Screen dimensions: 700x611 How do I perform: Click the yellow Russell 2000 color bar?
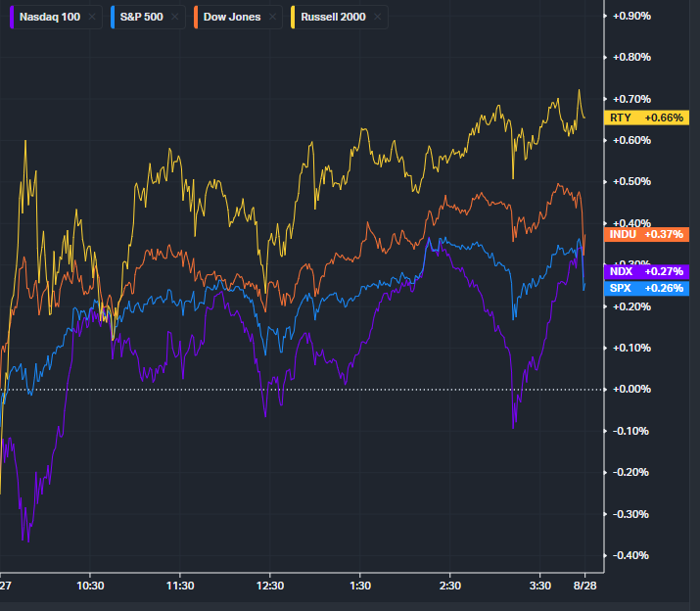(x=291, y=18)
